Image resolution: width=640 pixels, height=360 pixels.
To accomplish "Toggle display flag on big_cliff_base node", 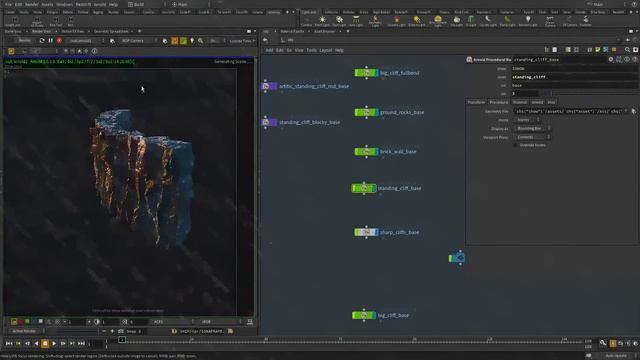I will click(x=373, y=315).
